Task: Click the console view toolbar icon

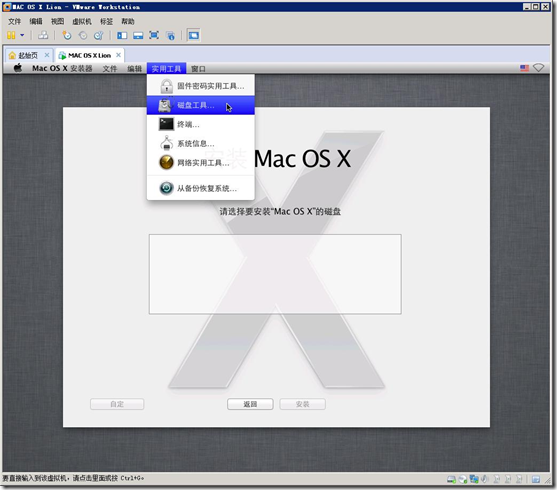Action: coord(194,35)
